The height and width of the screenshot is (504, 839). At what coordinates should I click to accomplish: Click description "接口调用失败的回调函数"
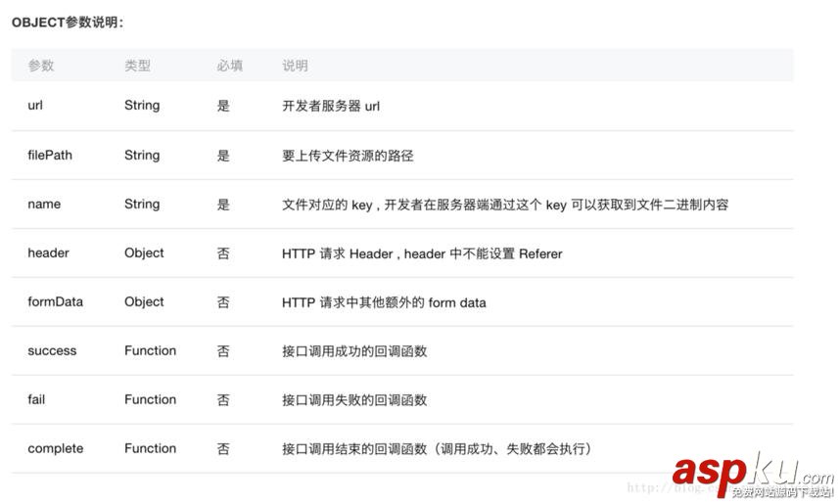click(354, 400)
